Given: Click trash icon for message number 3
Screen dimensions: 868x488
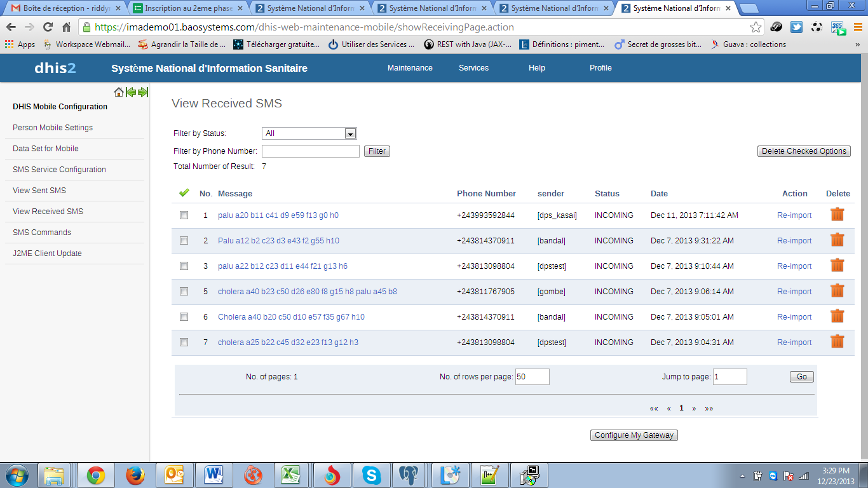Looking at the screenshot, I should tap(837, 266).
